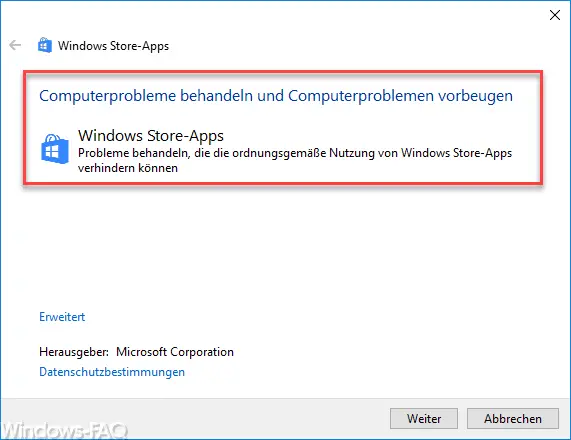Click the large Windows Store-Apps troubleshooter name
The width and height of the screenshot is (571, 440).
pos(151,135)
